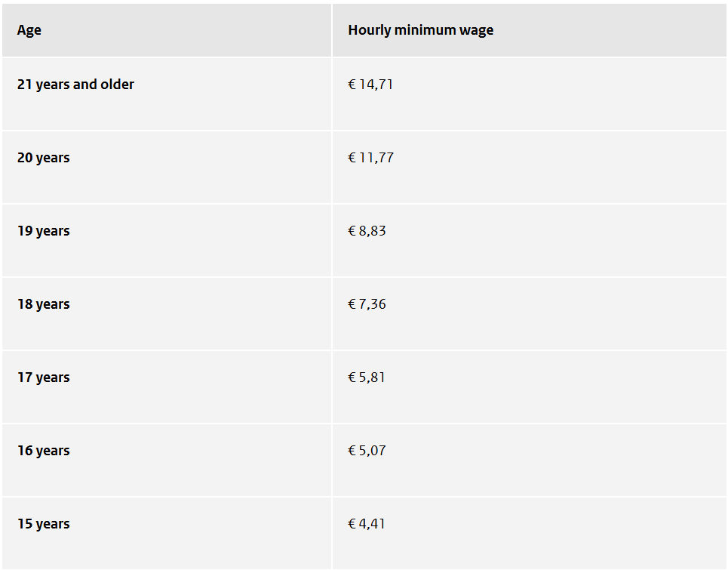The width and height of the screenshot is (728, 570).
Task: Select the '17 years' age cell
Action: [43, 377]
